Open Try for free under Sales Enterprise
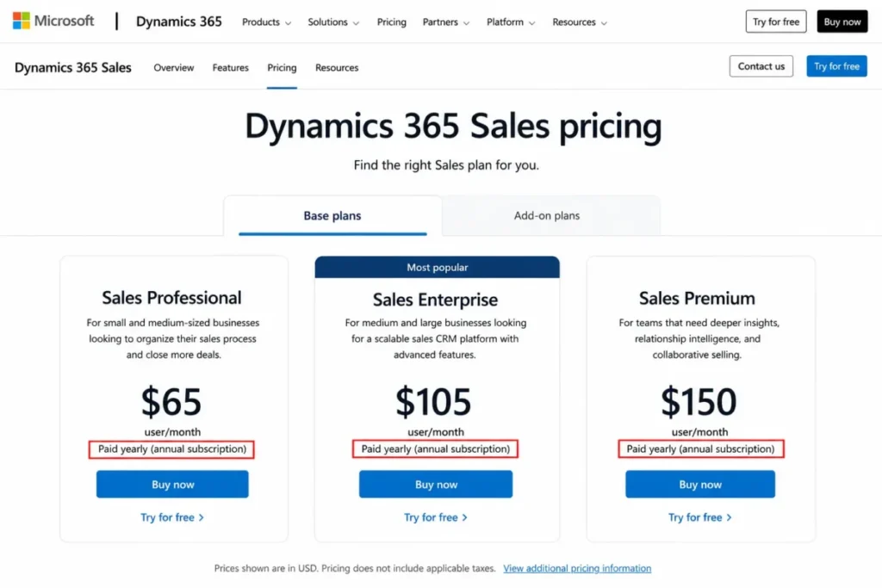882x588 pixels. pos(436,517)
